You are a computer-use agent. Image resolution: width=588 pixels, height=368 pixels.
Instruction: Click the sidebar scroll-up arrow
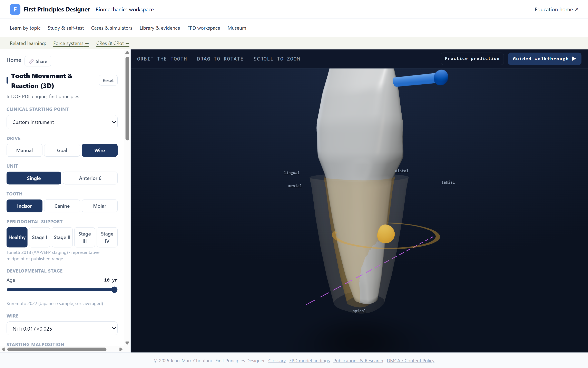pyautogui.click(x=127, y=53)
